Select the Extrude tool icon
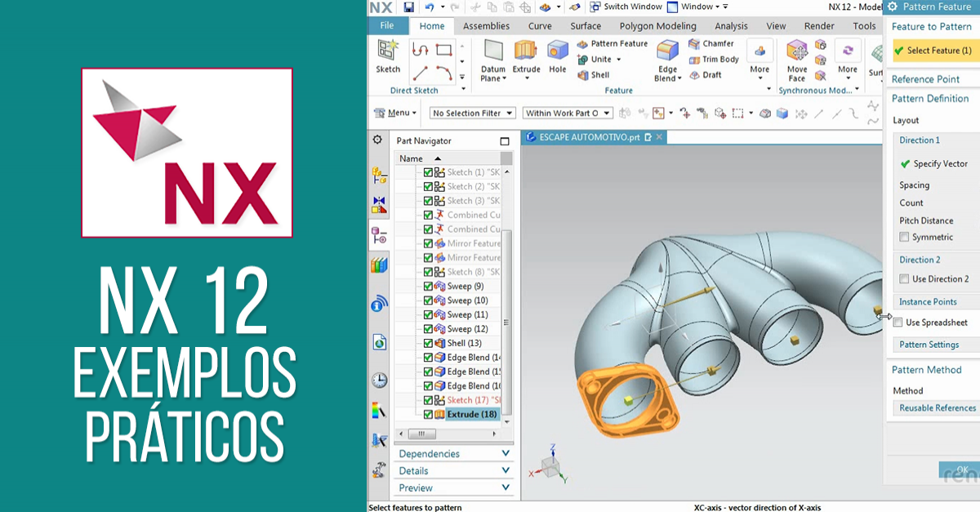Image resolution: width=980 pixels, height=512 pixels. (526, 52)
